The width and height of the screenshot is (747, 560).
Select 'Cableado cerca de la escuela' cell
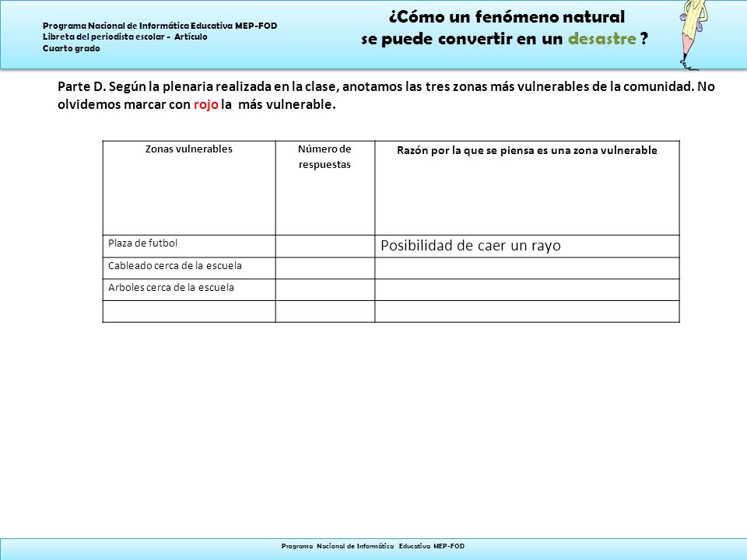(x=189, y=268)
